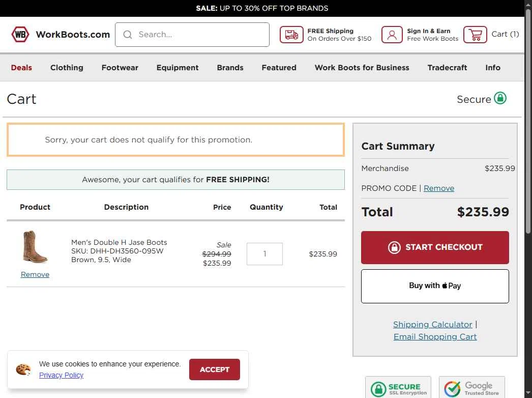Viewport: 532px width, 398px height.
Task: Accept cookies with the ACCEPT button
Action: tap(215, 369)
